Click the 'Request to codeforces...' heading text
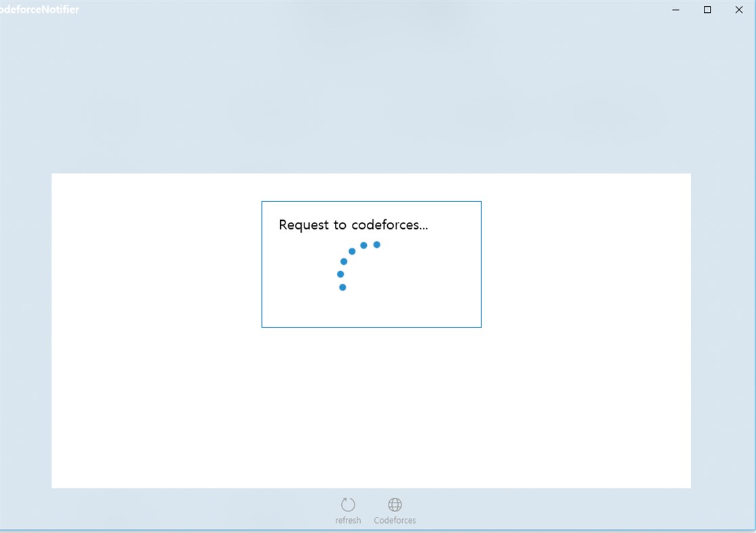The height and width of the screenshot is (533, 756). [354, 224]
